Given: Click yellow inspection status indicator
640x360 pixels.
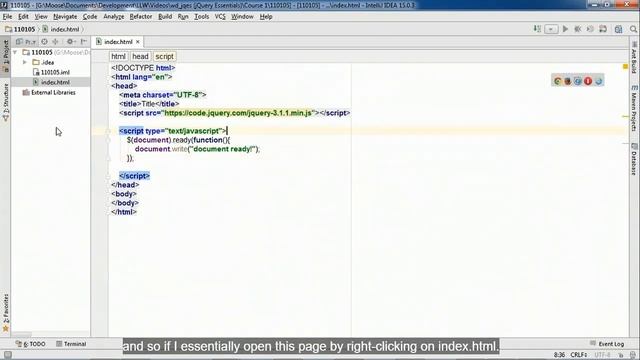Looking at the screenshot, I should (625, 67).
